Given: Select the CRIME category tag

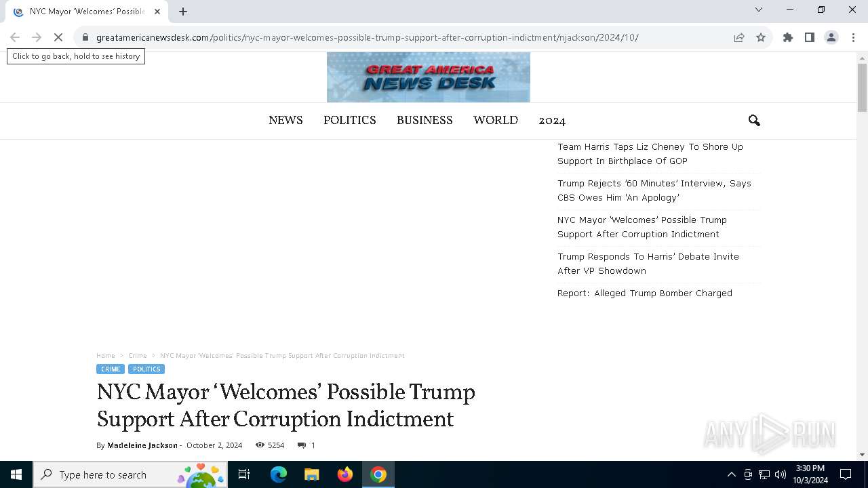Looking at the screenshot, I should click(111, 369).
